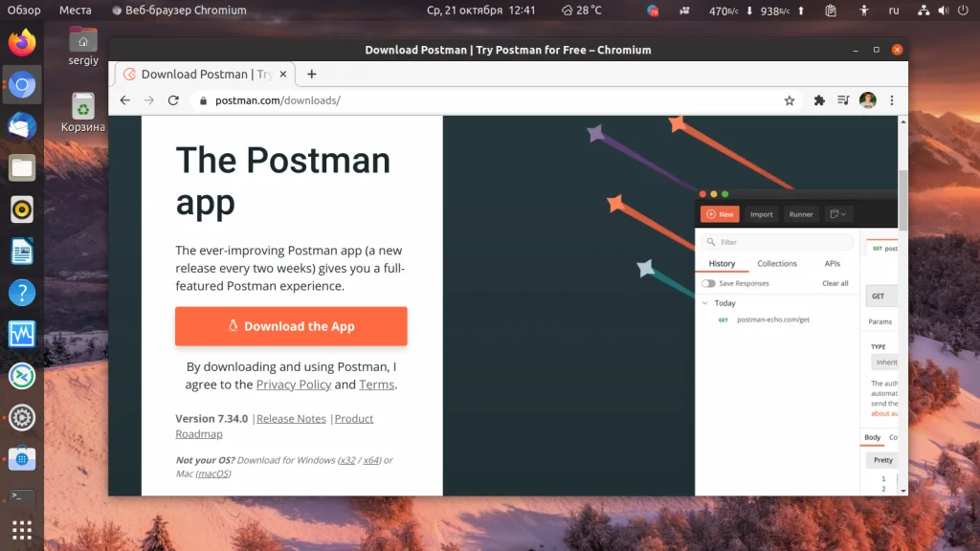Image resolution: width=980 pixels, height=551 pixels.
Task: Open Settings gear in the dock
Action: point(22,417)
